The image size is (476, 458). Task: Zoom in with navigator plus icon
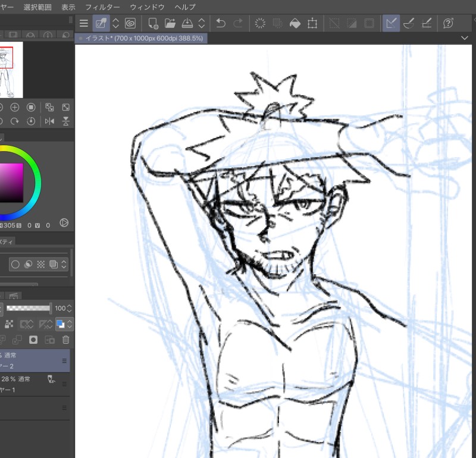(x=14, y=107)
